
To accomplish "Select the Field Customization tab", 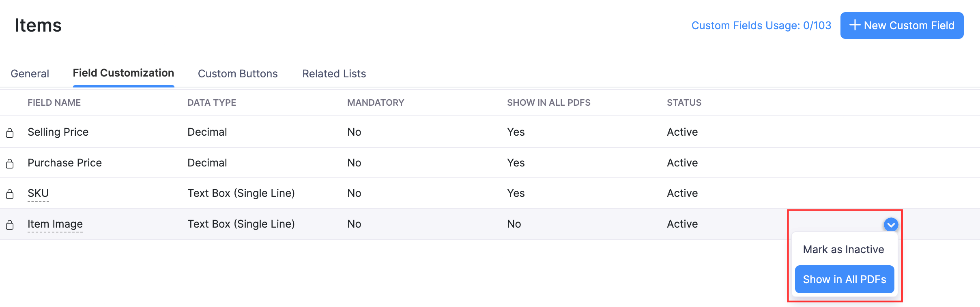I will [x=123, y=73].
